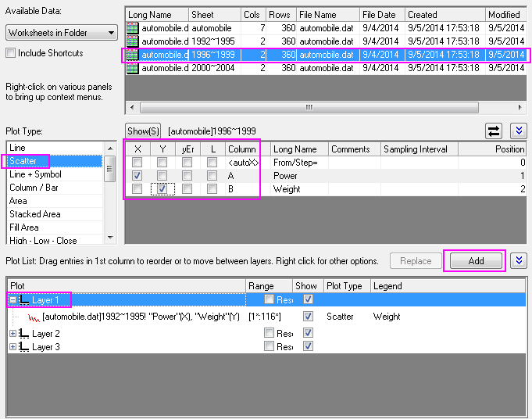
Task: Collapse the Layer 1 tree node
Action: (12, 300)
